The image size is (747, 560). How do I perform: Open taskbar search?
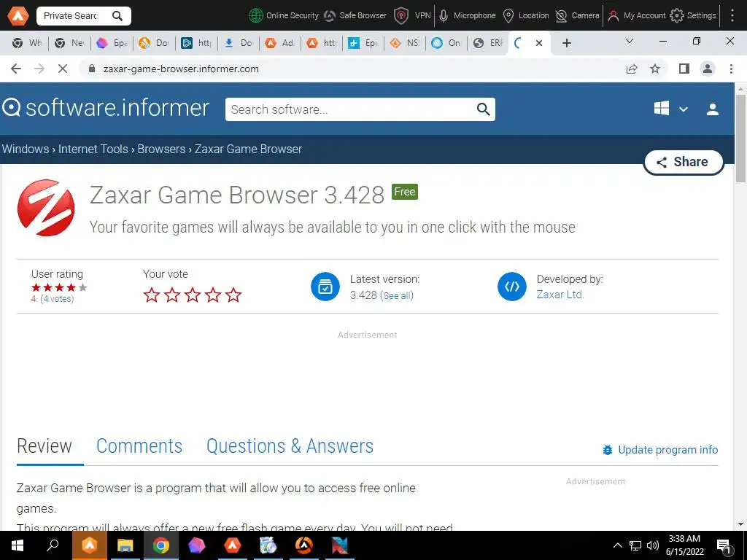(x=53, y=545)
